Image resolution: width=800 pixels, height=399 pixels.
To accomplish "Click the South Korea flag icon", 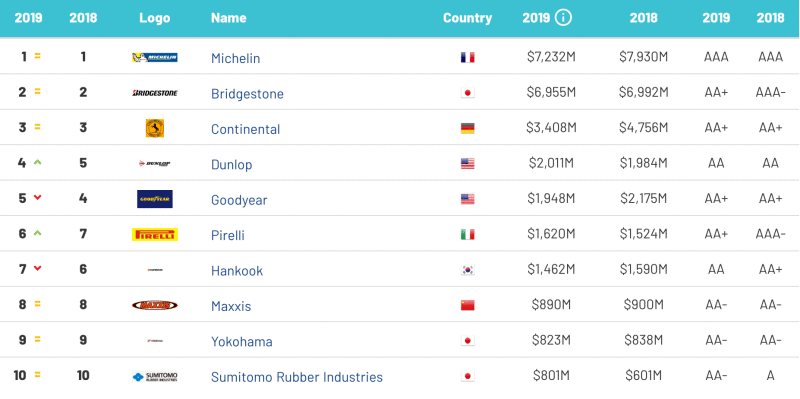I will point(467,270).
